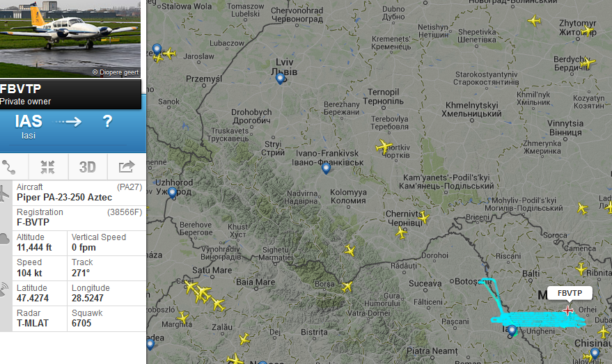Select the yellow plane near Chortkiv
Image resolution: width=612 pixels, height=364 pixels.
pos(384,147)
